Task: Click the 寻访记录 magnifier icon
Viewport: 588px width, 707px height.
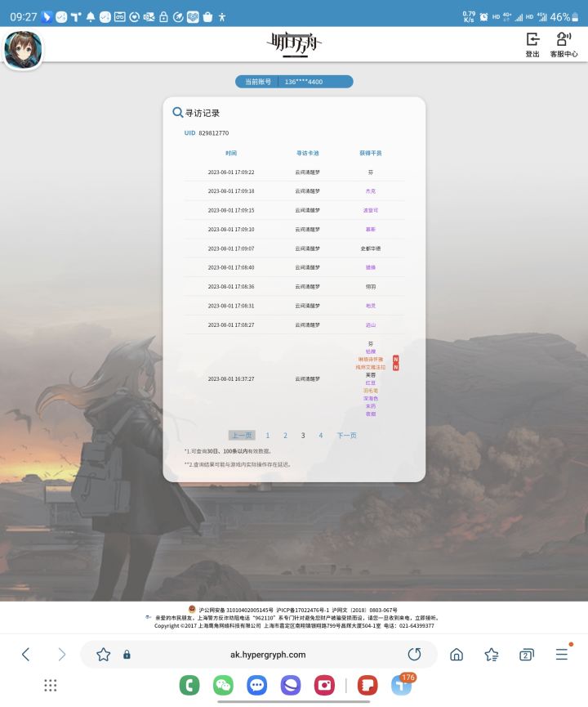Action: coord(177,112)
